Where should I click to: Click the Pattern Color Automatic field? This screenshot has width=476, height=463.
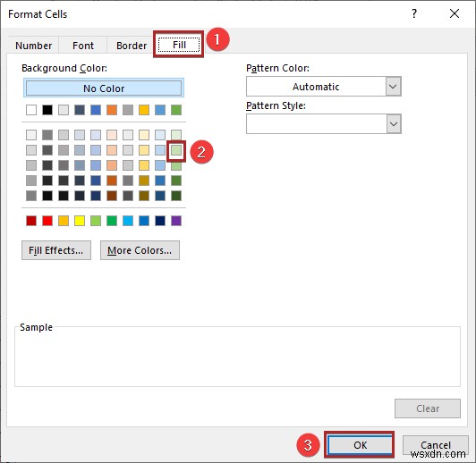(316, 87)
